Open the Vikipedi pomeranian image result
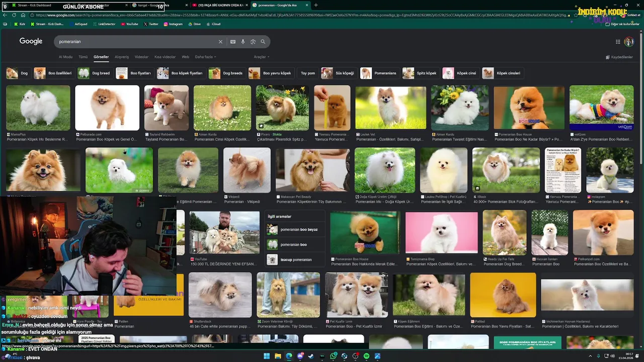This screenshot has width=644, height=362. 247,170
